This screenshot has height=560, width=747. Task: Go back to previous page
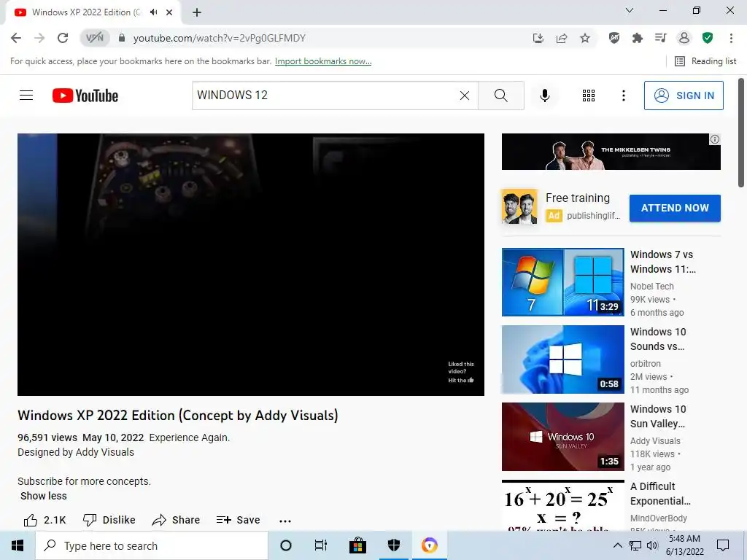pos(16,38)
